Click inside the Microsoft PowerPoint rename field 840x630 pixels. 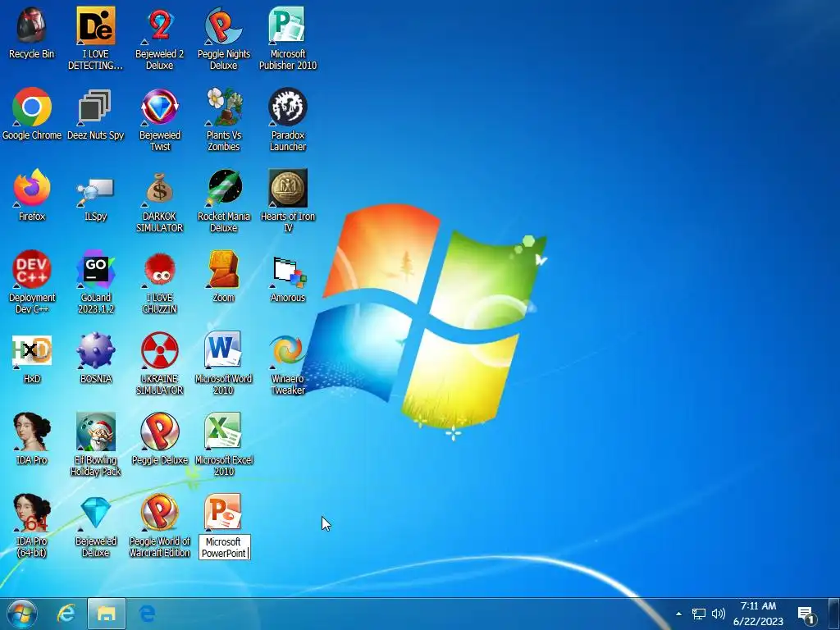pos(225,547)
